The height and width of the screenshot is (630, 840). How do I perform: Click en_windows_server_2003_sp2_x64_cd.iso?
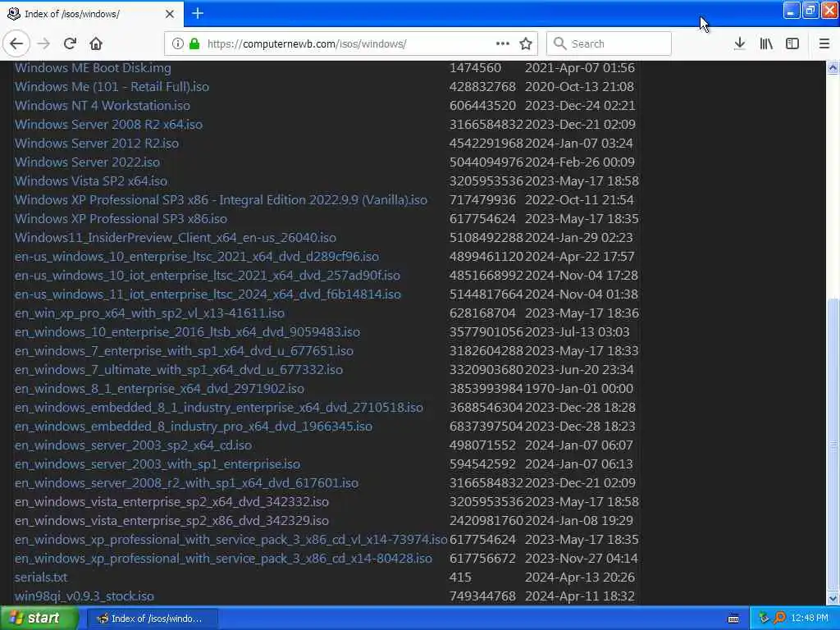[x=134, y=445]
